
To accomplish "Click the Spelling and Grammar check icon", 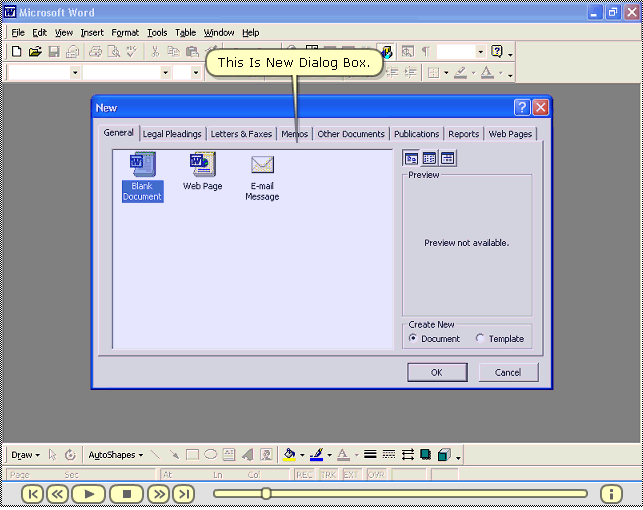I will (132, 52).
